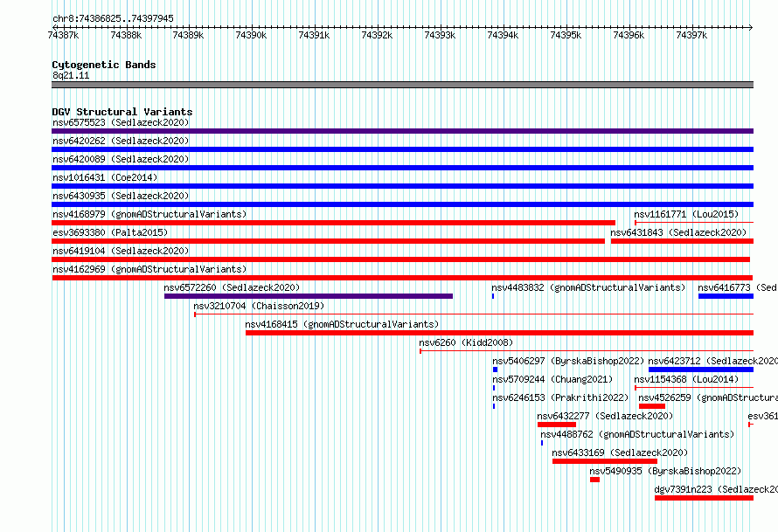Click dgv7391n223 variant label
This screenshot has width=778, height=532.
(x=715, y=489)
